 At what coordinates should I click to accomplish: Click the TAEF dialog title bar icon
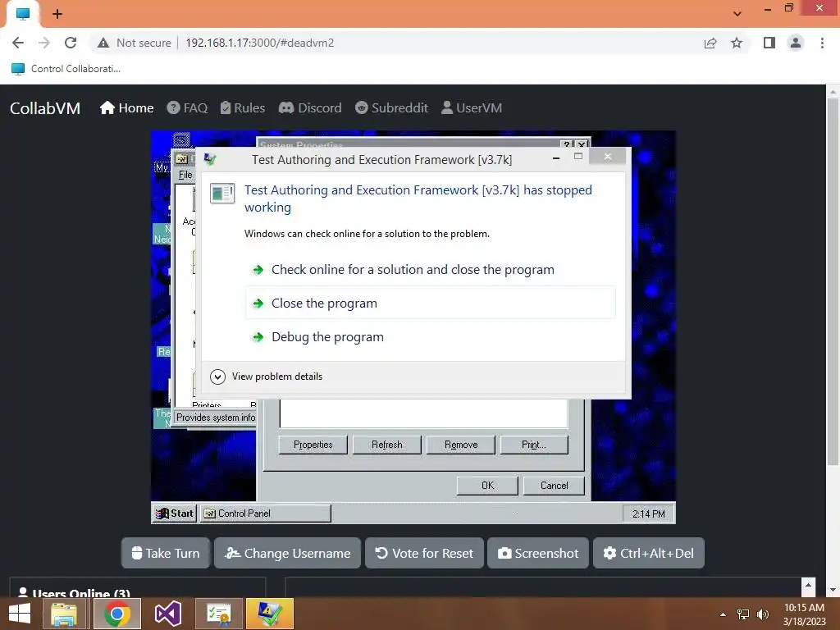coord(210,159)
